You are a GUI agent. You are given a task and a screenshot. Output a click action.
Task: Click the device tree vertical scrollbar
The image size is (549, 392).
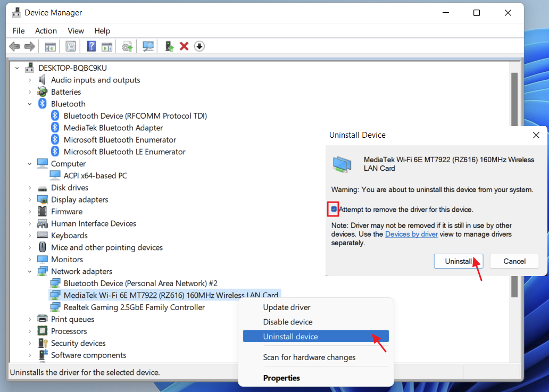514,160
